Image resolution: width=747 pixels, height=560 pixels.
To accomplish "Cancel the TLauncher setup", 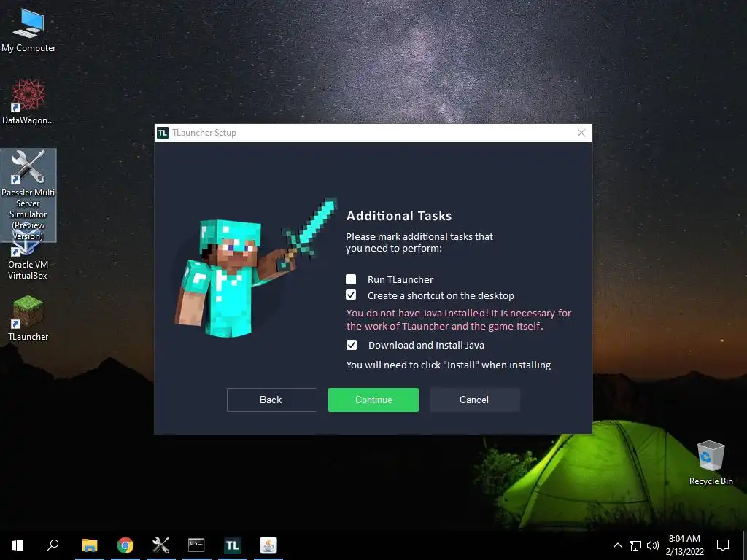I will tap(474, 400).
